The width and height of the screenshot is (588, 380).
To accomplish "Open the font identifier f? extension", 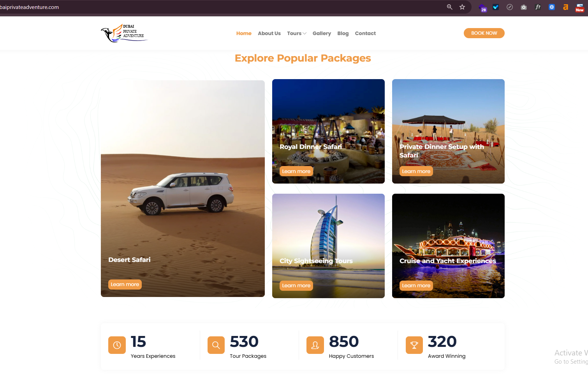I will [x=538, y=7].
